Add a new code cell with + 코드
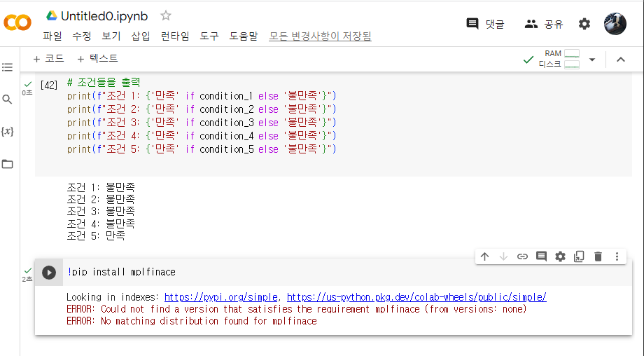 click(48, 59)
